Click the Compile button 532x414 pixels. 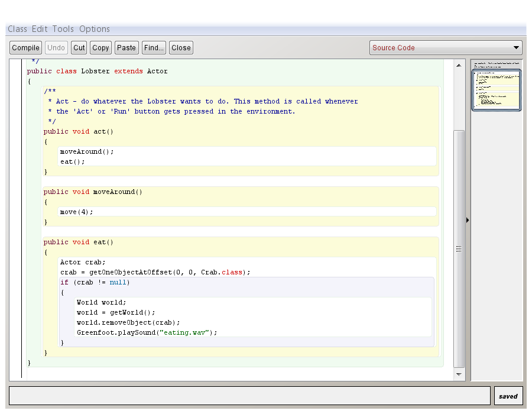pyautogui.click(x=25, y=48)
